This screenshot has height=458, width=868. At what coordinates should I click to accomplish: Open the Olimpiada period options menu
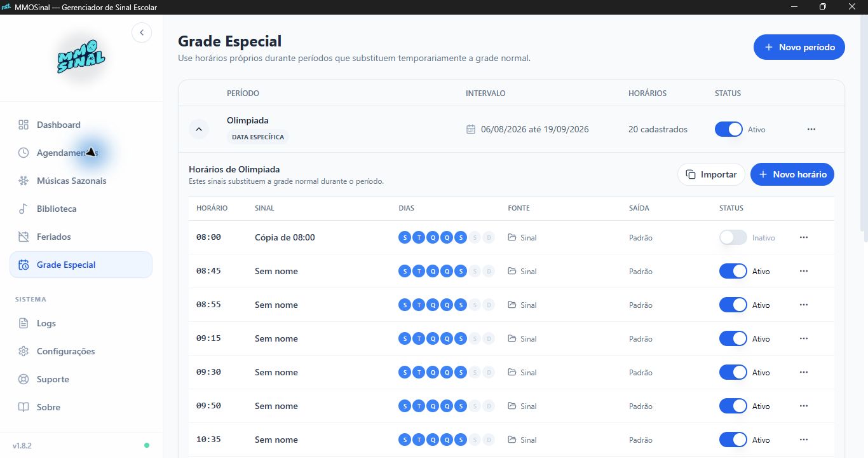(811, 129)
